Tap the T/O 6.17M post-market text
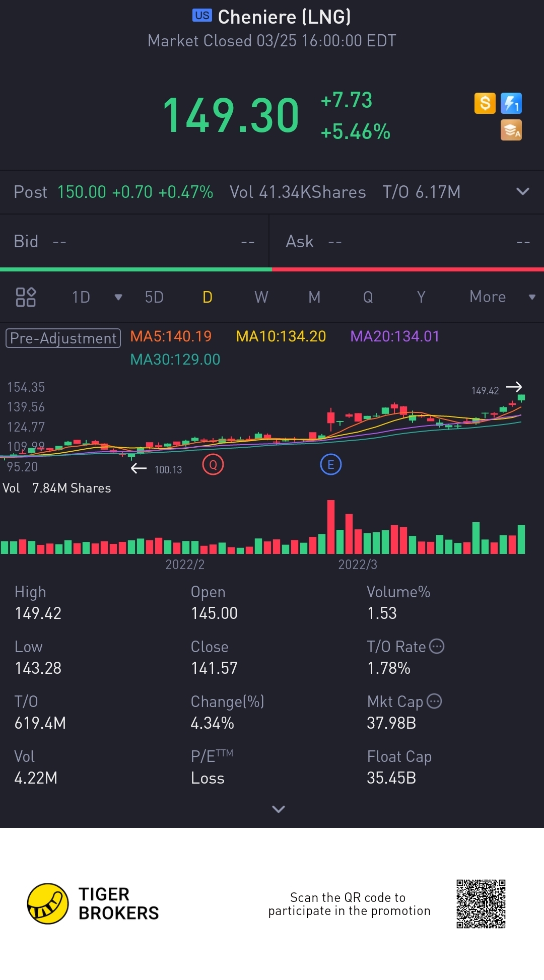 point(422,192)
